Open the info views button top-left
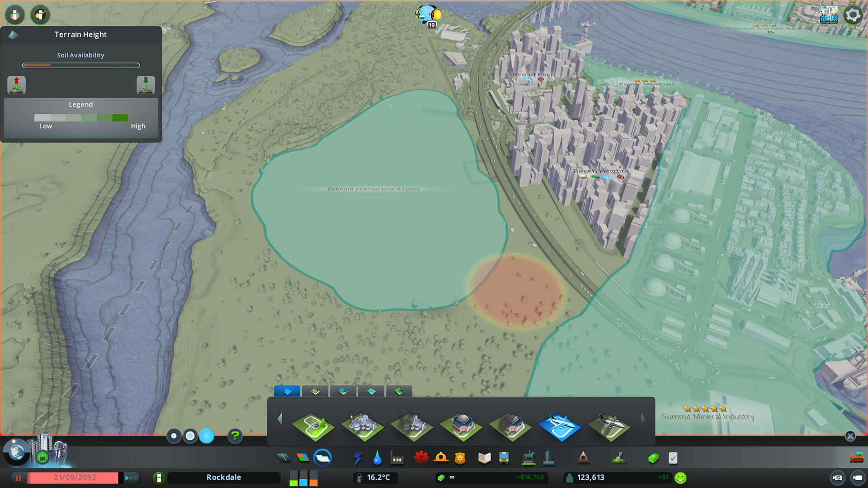This screenshot has height=488, width=868. pyautogui.click(x=15, y=15)
